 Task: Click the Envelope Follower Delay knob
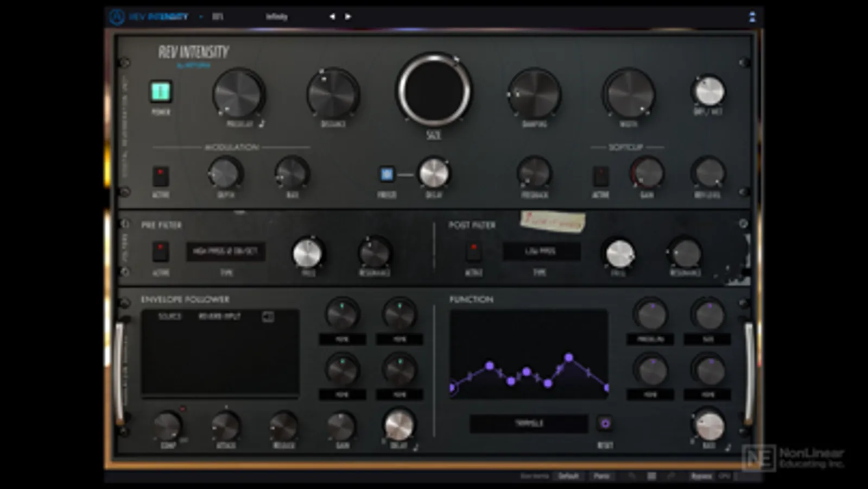pos(399,425)
